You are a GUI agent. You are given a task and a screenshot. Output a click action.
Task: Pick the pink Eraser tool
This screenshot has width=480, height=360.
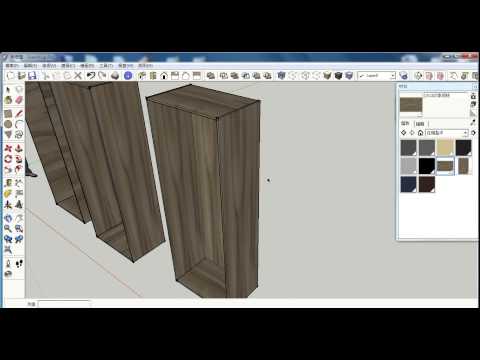click(19, 100)
